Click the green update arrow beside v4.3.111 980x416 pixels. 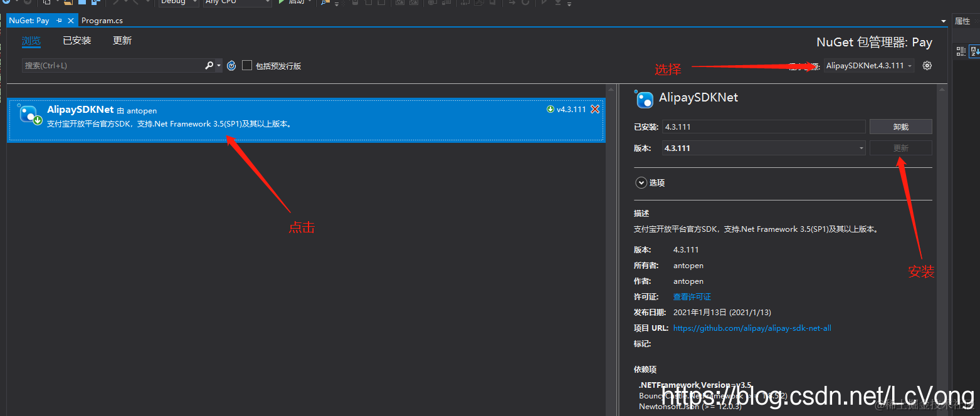[x=551, y=109]
